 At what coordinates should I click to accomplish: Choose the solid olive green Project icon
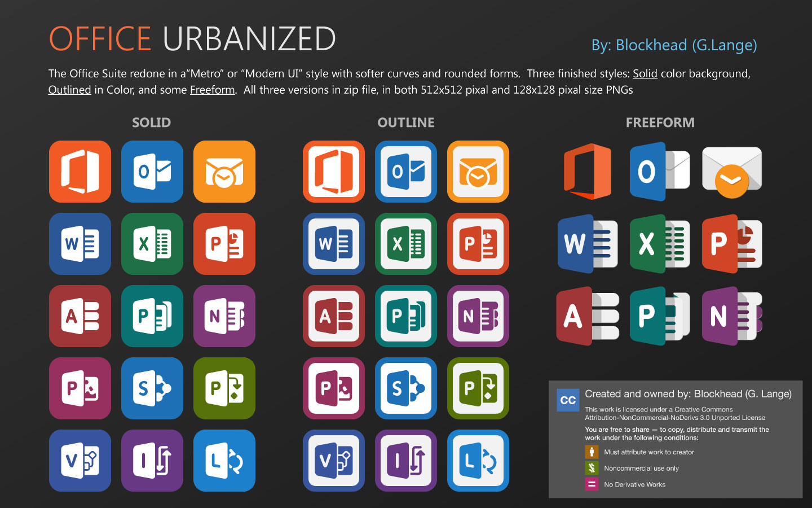[x=224, y=388]
